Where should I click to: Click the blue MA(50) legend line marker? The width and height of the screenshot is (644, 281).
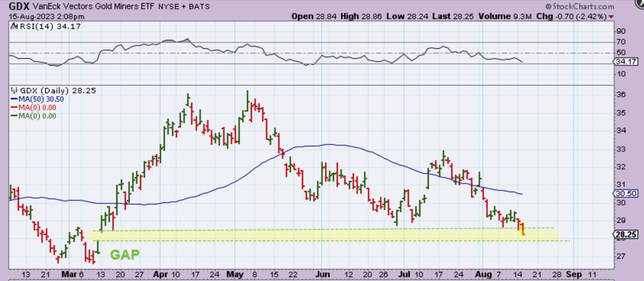(x=15, y=99)
